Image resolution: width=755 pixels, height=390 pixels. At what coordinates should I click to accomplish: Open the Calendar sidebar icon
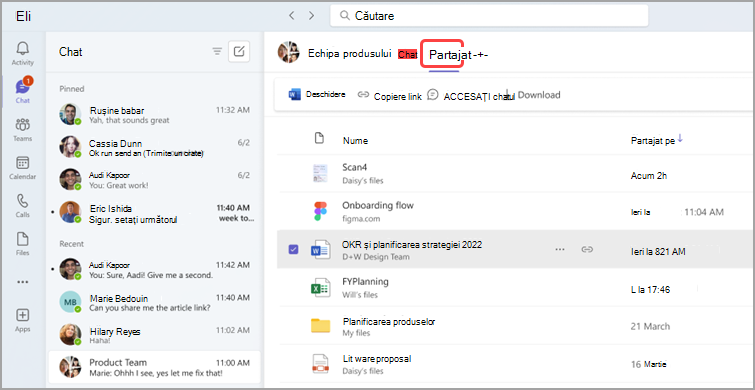tap(23, 163)
